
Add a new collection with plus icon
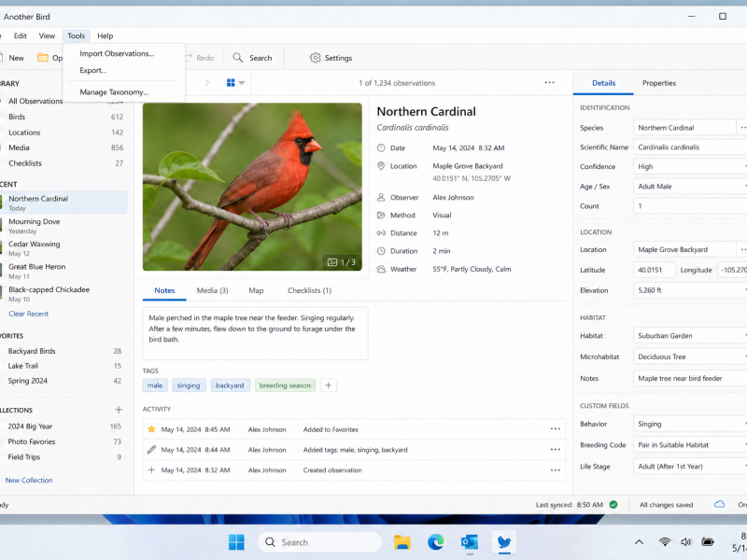tap(119, 410)
